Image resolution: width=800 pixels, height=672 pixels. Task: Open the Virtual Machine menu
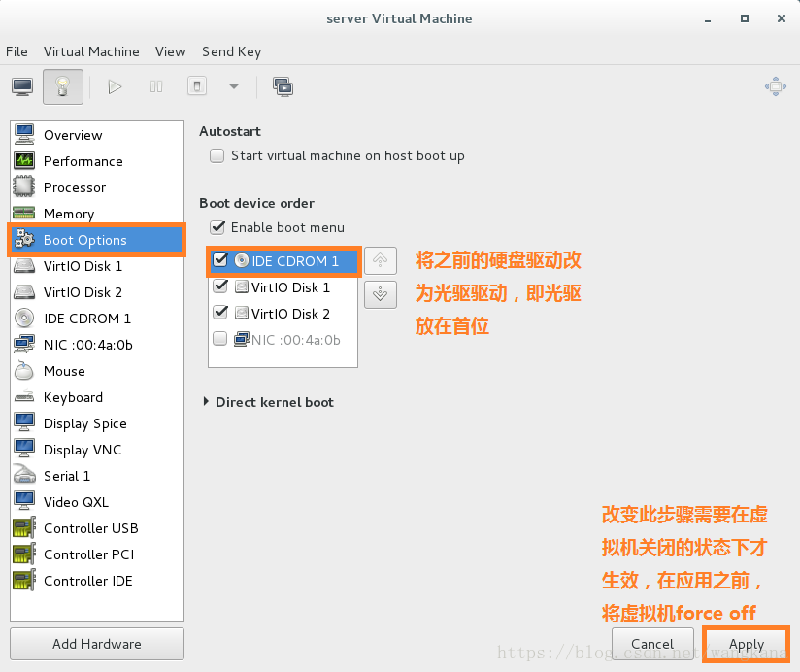tap(91, 51)
